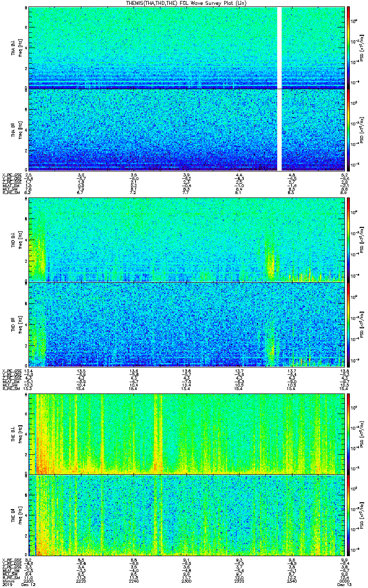This screenshot has height=588, width=368.
Task: Select the THA B-parallel spectrogram panel
Action: 187,129
